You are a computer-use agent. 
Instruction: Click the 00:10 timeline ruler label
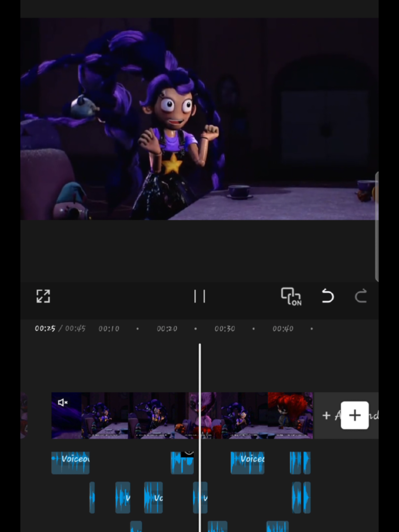pos(109,329)
